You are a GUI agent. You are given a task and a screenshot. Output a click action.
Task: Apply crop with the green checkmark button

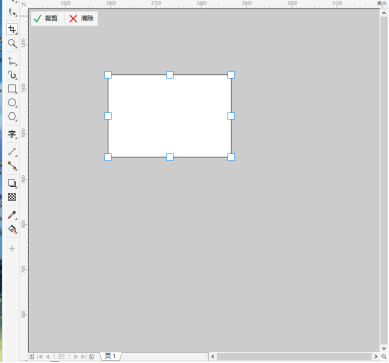(46, 18)
